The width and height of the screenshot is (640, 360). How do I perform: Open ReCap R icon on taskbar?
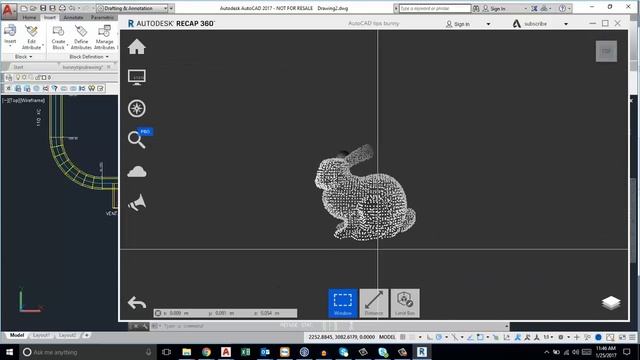(x=422, y=352)
